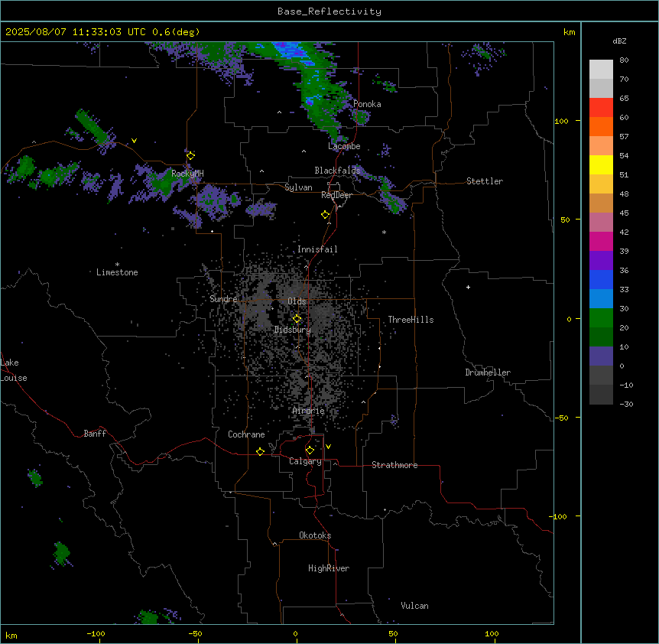Select the red swatch in the dBZ legend

pyautogui.click(x=601, y=108)
